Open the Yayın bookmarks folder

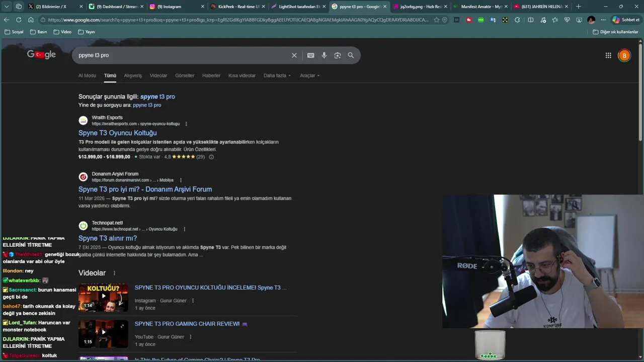pyautogui.click(x=87, y=32)
